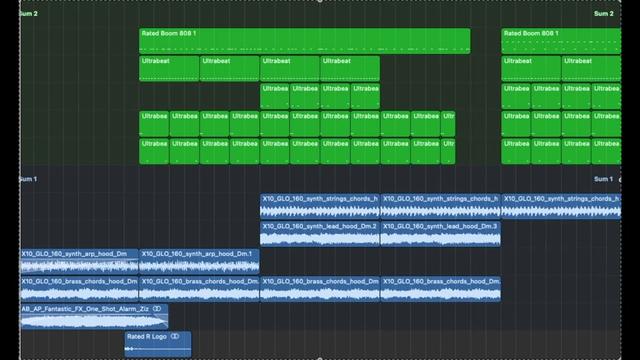This screenshot has height=360, width=640.
Task: Click the Sum 1 label on the left
Action: click(29, 179)
